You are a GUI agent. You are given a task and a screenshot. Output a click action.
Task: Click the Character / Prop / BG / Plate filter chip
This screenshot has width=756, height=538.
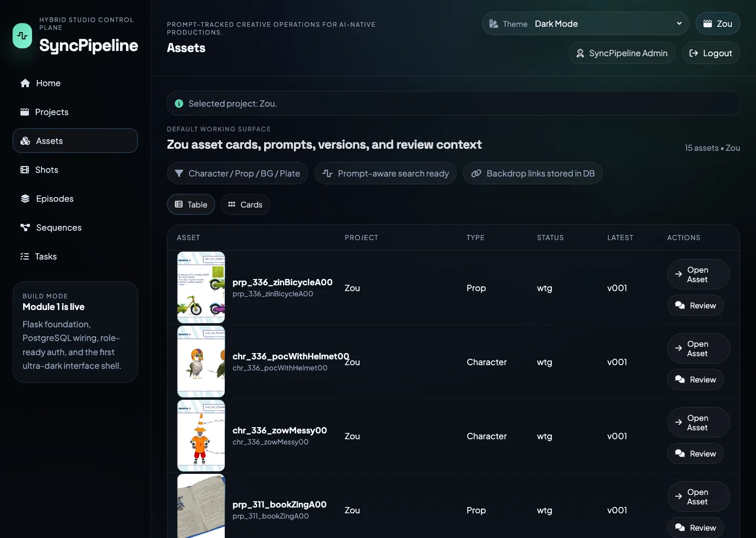pos(237,173)
